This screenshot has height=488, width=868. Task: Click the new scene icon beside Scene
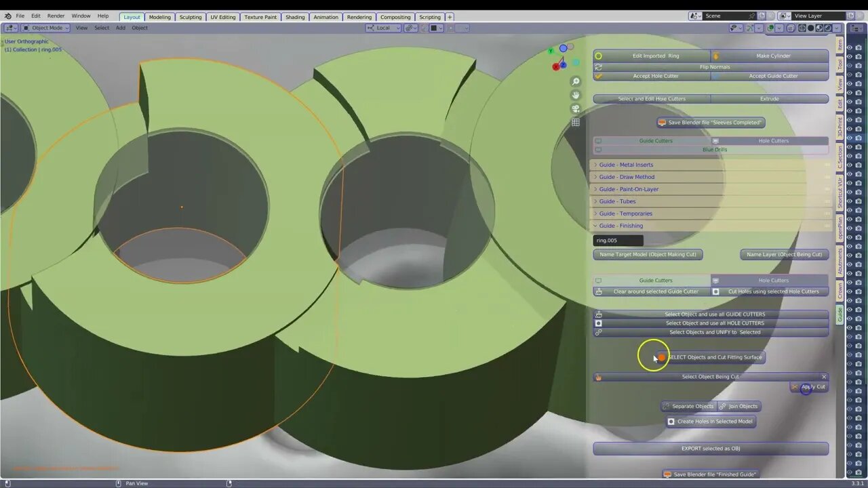coord(762,16)
